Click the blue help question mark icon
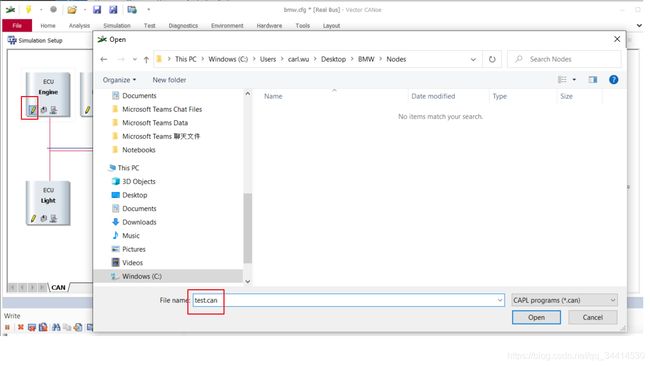 click(614, 80)
